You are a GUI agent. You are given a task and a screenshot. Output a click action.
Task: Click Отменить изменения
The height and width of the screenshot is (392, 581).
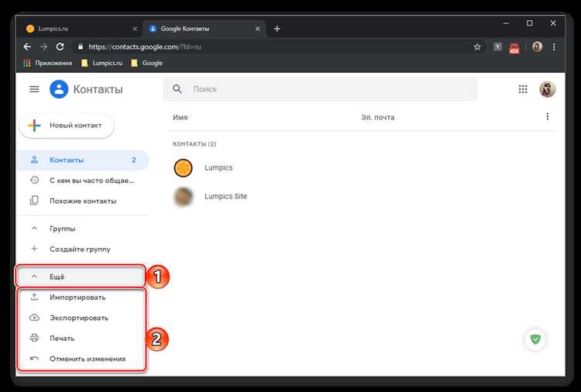click(x=81, y=359)
